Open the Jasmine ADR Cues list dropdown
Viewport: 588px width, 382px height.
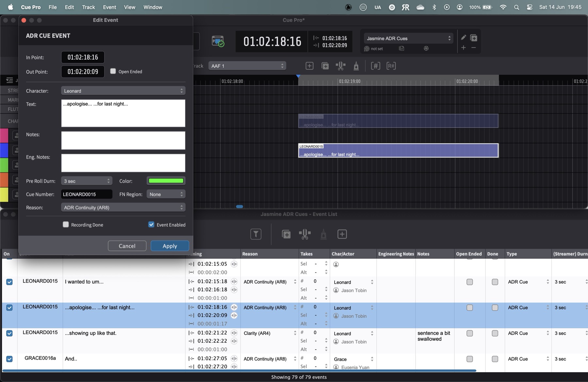tap(408, 38)
